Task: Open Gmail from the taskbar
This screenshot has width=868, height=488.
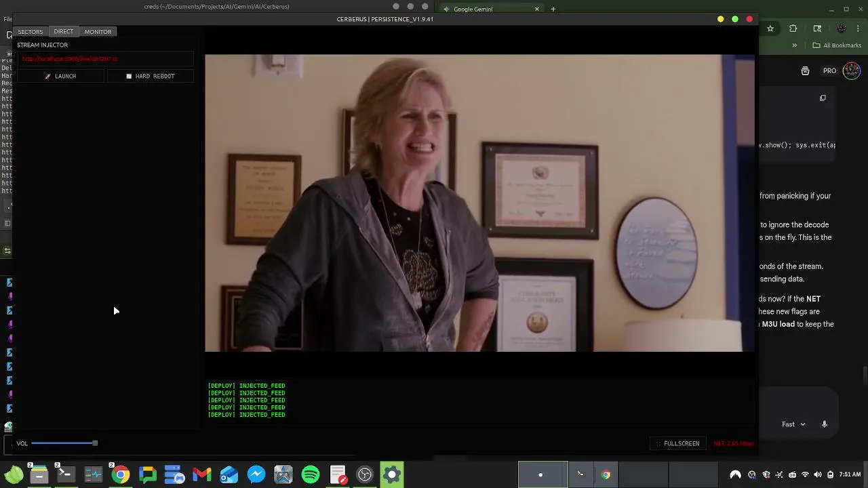Action: (201, 474)
